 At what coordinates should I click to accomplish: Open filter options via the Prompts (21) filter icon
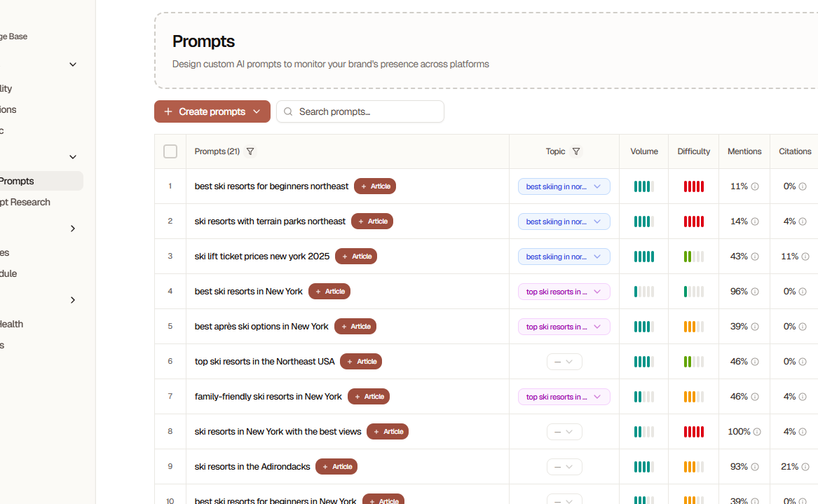tap(250, 151)
